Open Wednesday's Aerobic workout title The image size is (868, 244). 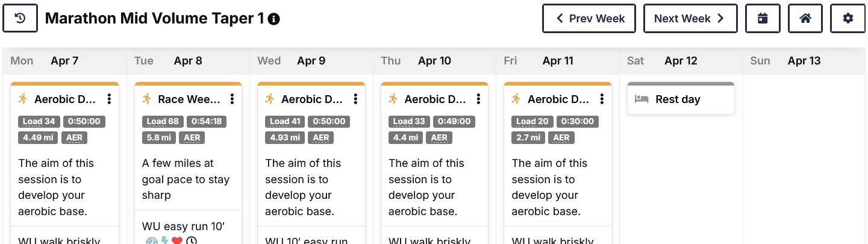pyautogui.click(x=312, y=99)
